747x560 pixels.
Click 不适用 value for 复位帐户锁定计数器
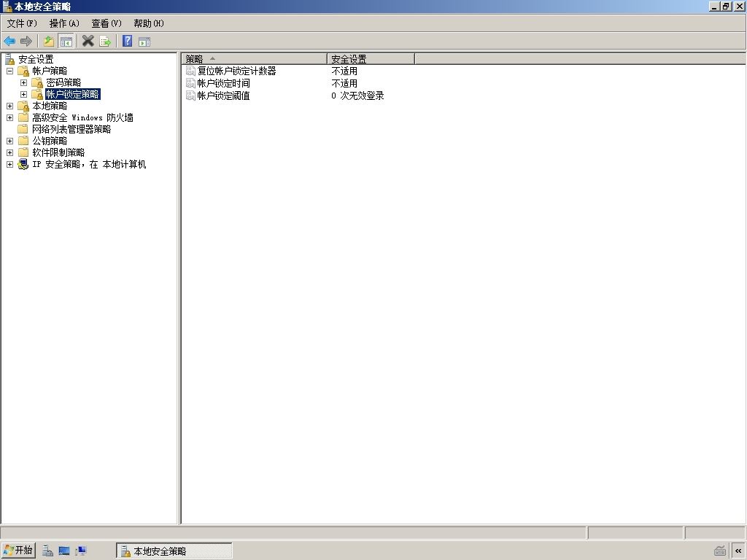pyautogui.click(x=344, y=71)
